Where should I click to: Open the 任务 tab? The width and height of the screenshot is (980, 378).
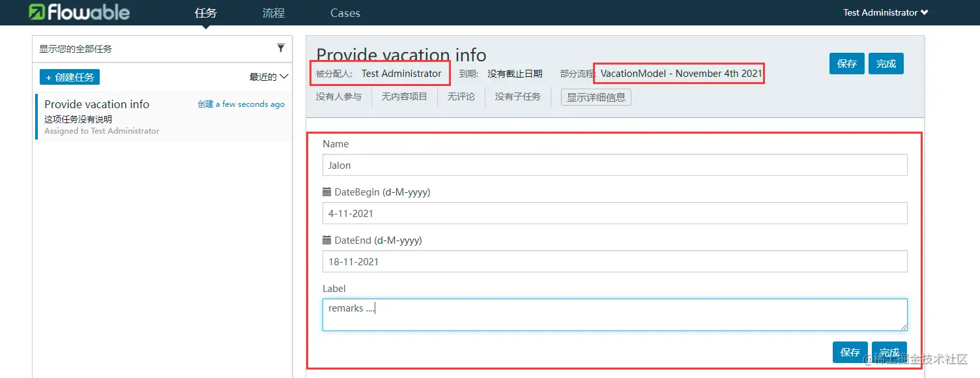(x=206, y=13)
